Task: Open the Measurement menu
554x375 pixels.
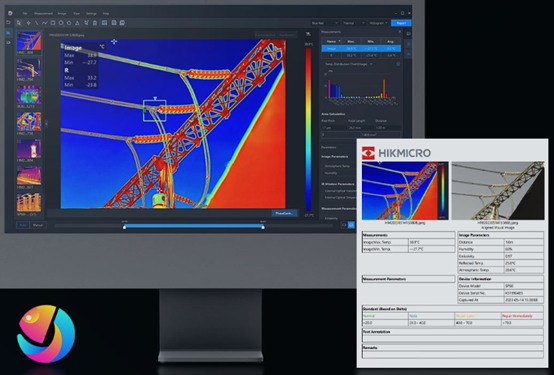Action: 43,13
